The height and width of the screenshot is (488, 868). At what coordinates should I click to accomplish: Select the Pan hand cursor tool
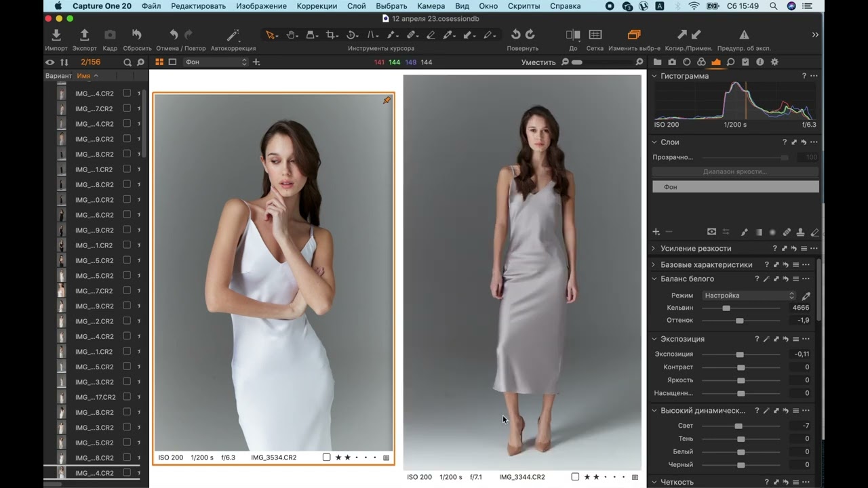292,35
